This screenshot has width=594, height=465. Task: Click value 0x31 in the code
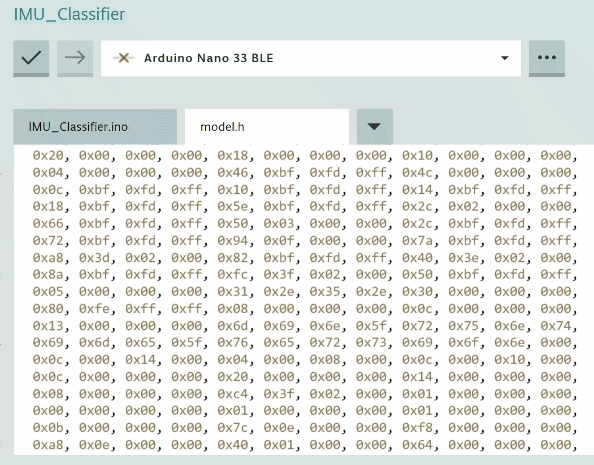click(233, 291)
